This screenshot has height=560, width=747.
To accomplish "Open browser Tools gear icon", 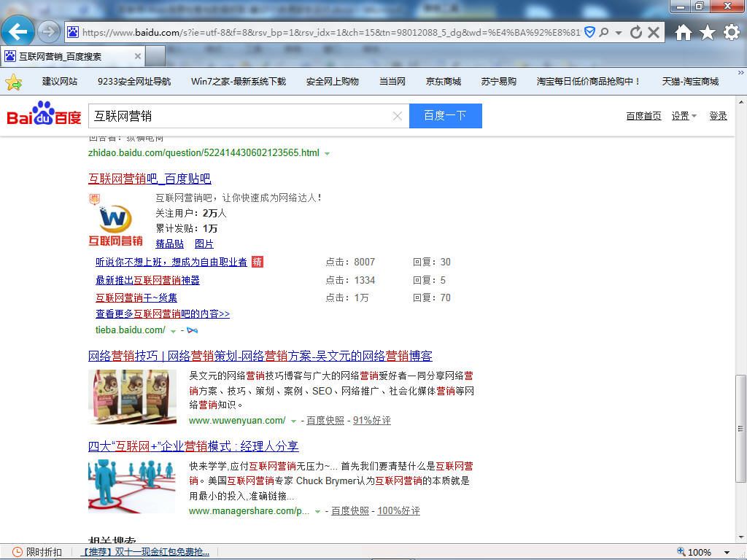I will click(731, 32).
